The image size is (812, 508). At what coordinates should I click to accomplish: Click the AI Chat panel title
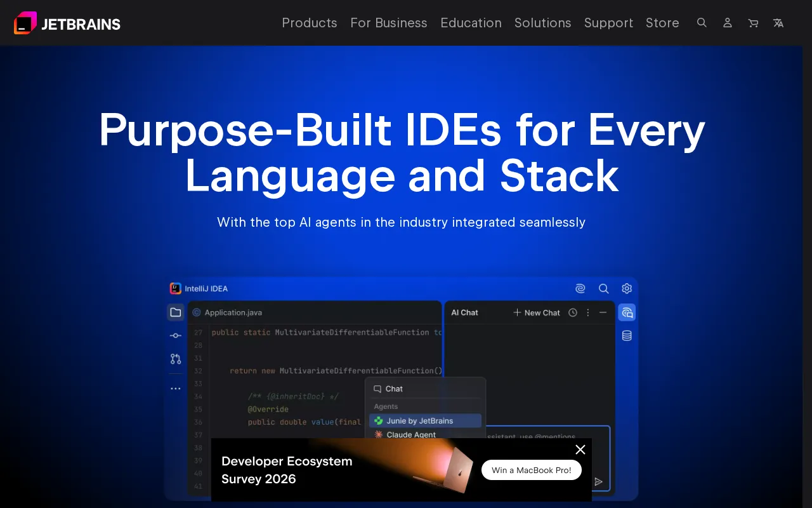464,312
